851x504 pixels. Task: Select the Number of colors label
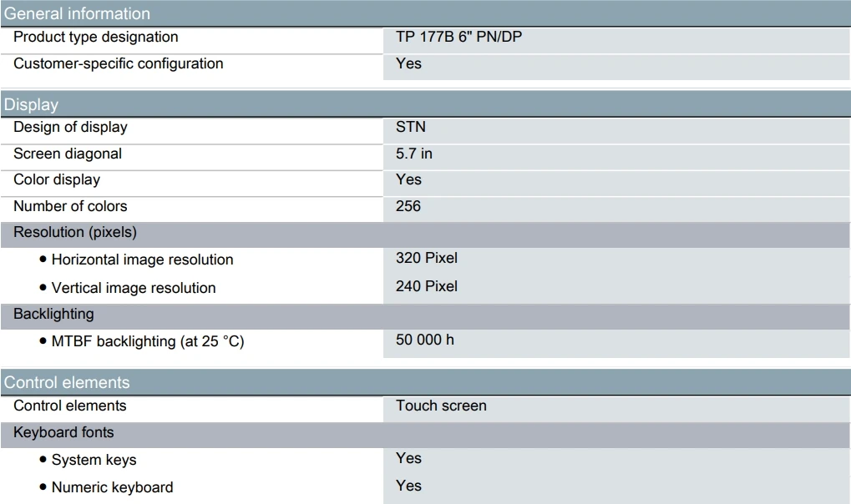pyautogui.click(x=70, y=206)
